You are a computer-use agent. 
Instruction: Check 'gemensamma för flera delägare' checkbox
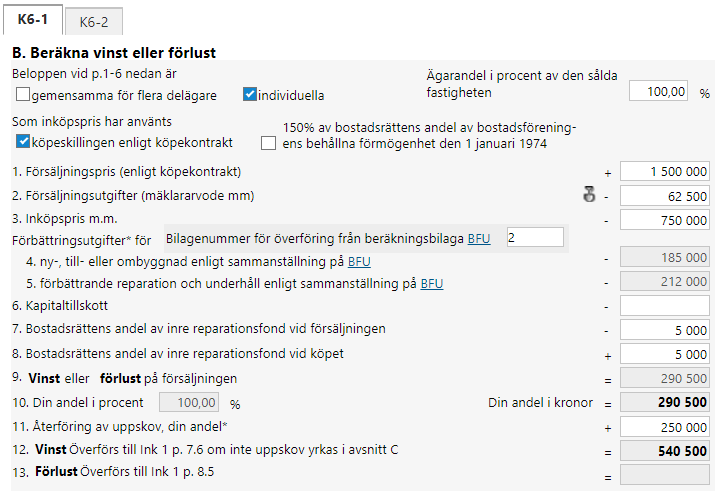[x=23, y=95]
